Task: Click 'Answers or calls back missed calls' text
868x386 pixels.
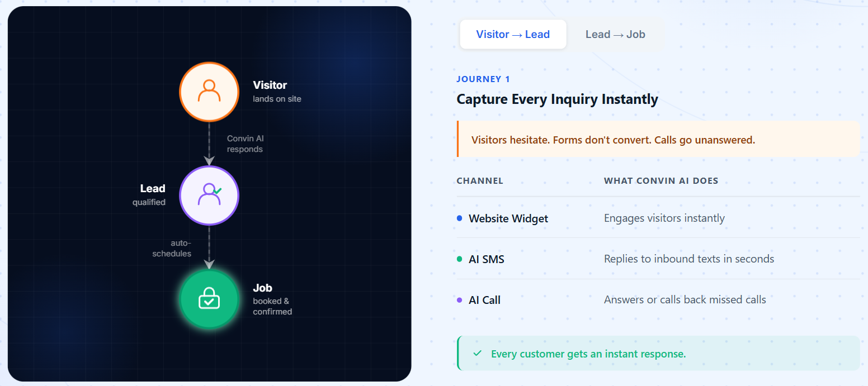Action: [685, 300]
